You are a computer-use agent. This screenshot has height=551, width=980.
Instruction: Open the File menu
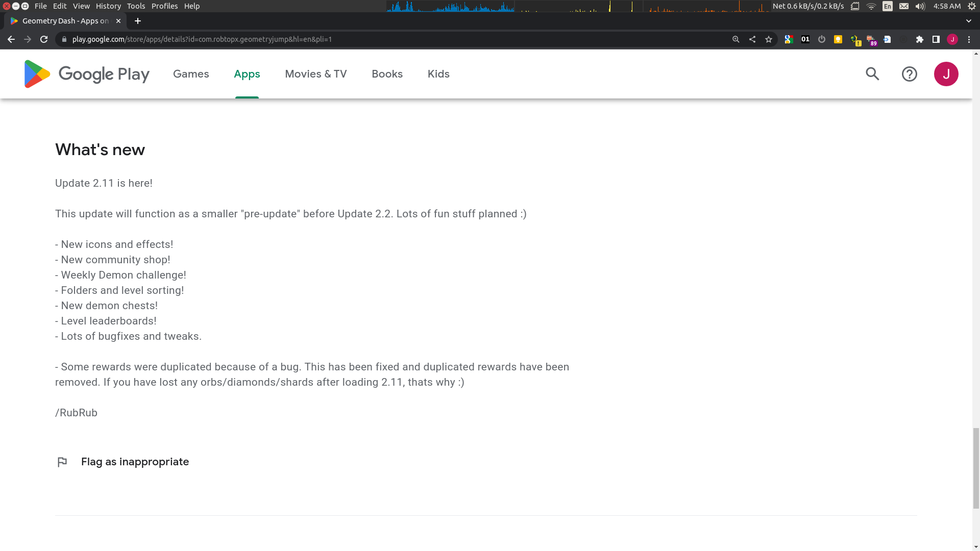coord(41,6)
